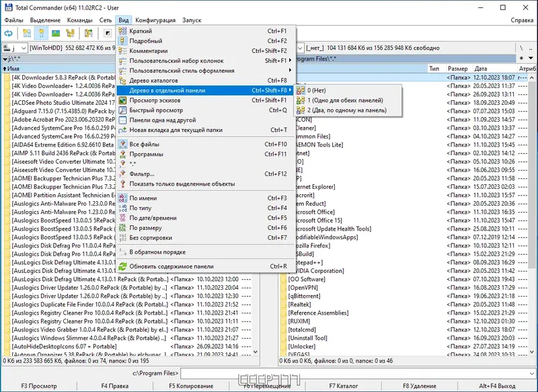Choose Программы filter in menu
538x392 pixels.
pos(206,155)
